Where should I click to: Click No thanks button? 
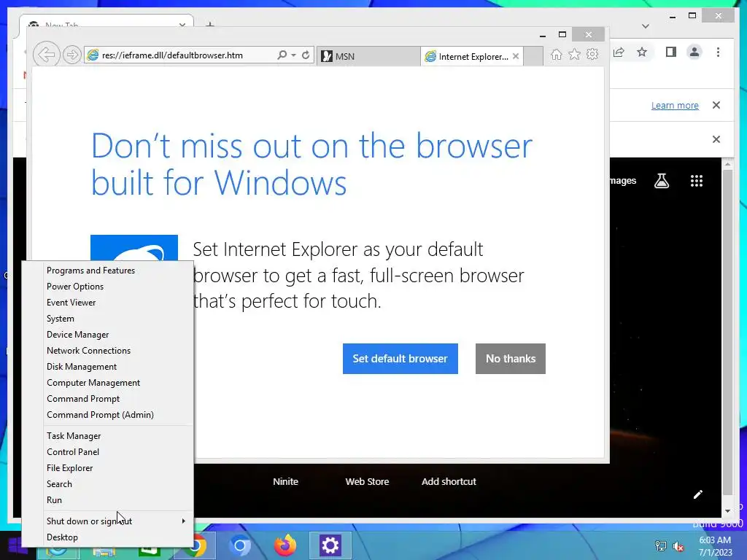510,359
